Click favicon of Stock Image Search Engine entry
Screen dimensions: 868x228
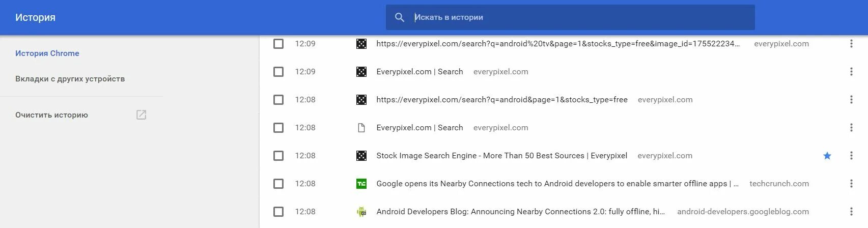pos(361,156)
